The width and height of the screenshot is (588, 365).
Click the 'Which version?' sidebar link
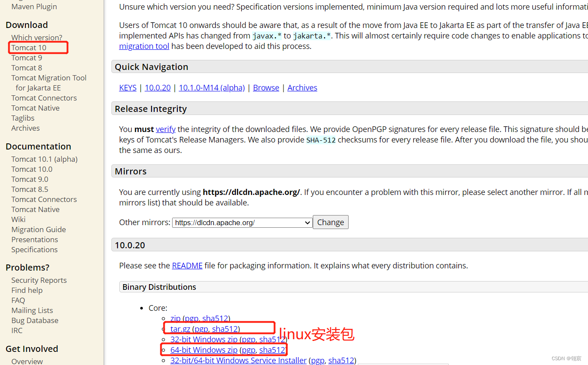(37, 38)
